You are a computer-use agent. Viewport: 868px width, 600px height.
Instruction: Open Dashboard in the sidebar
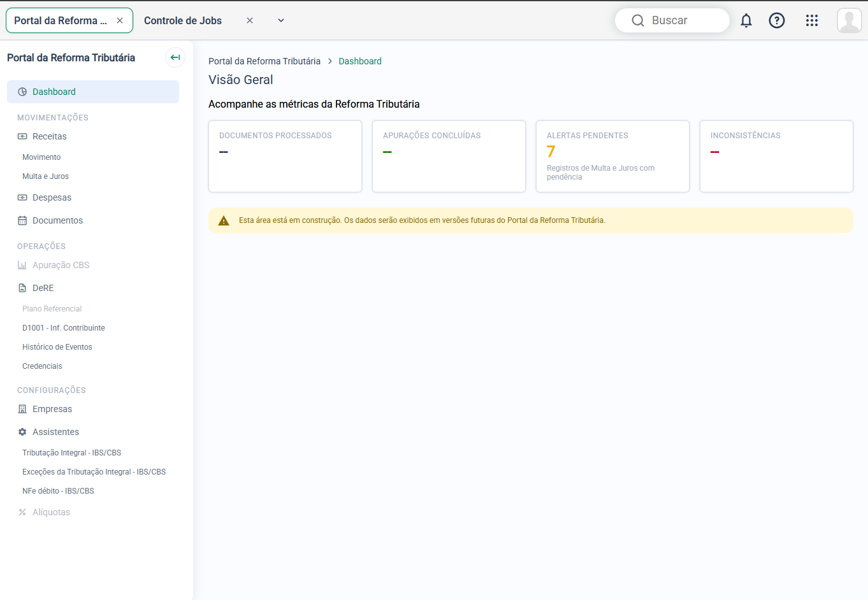click(x=93, y=92)
